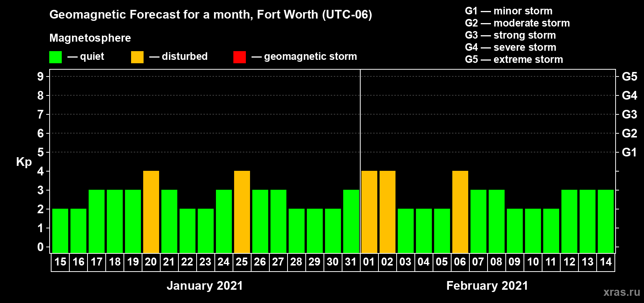The width and height of the screenshot is (644, 303).
Task: Select the January 2021 month label
Action: pyautogui.click(x=205, y=286)
